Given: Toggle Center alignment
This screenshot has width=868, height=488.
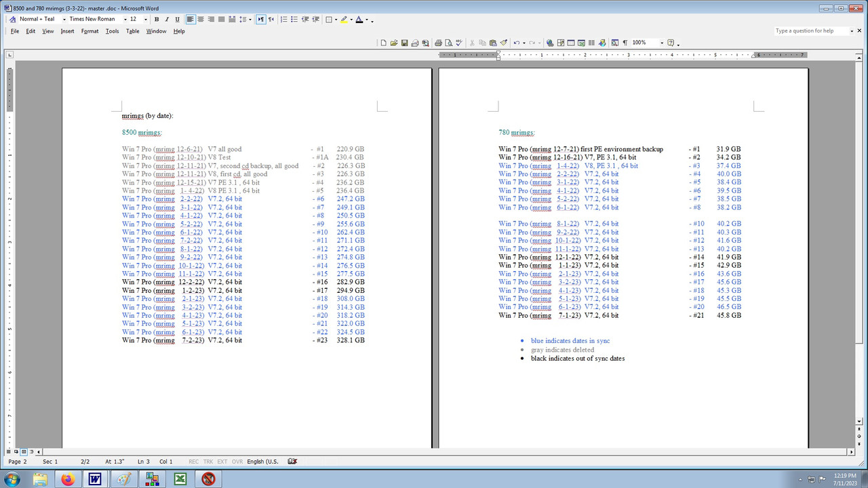Looking at the screenshot, I should pyautogui.click(x=201, y=19).
